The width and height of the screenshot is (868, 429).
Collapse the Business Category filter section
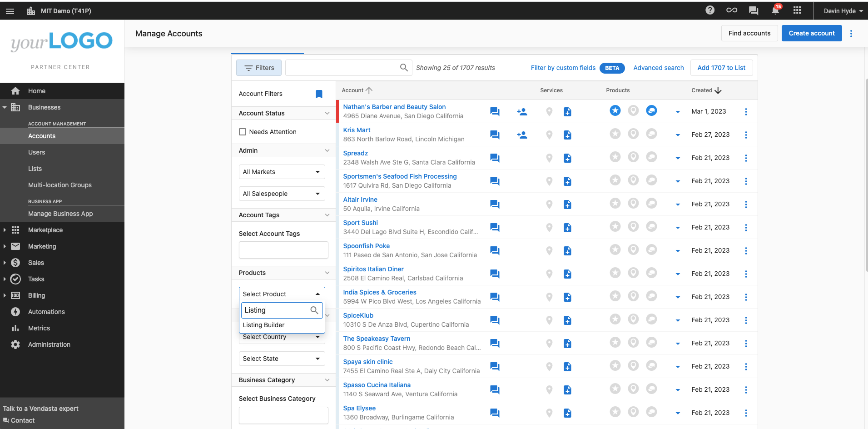click(327, 380)
